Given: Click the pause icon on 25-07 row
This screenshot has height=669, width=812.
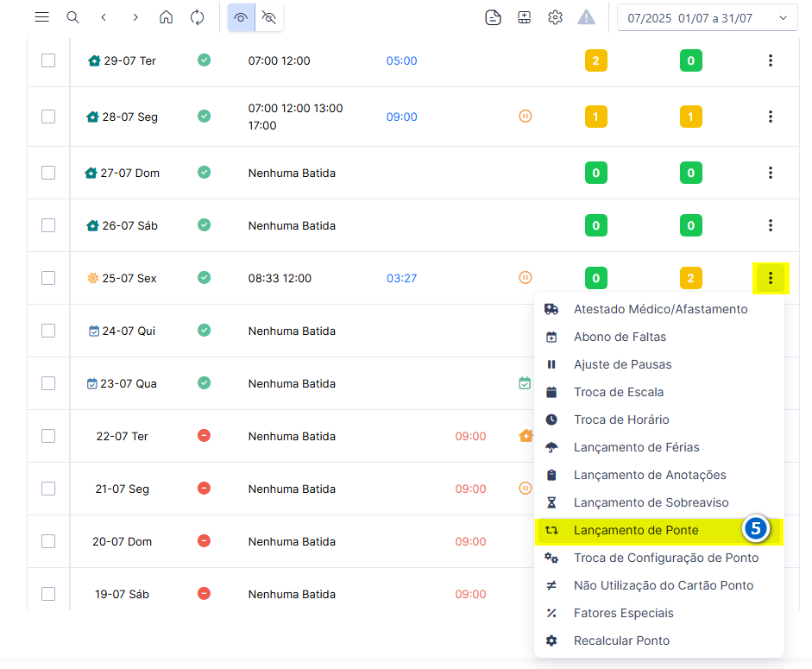Looking at the screenshot, I should pyautogui.click(x=526, y=278).
